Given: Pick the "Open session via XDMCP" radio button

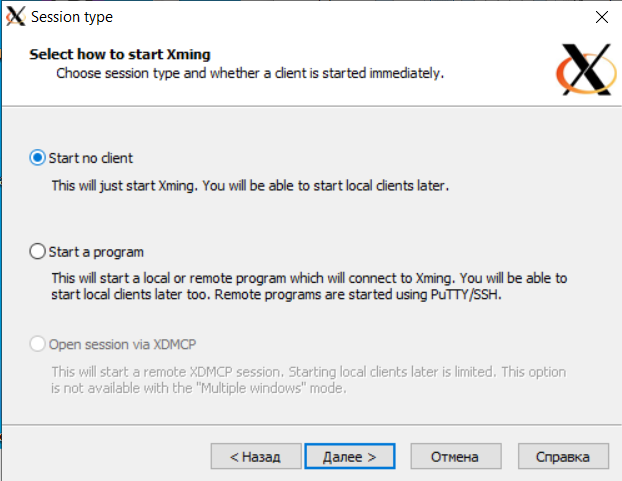Looking at the screenshot, I should pyautogui.click(x=38, y=345).
